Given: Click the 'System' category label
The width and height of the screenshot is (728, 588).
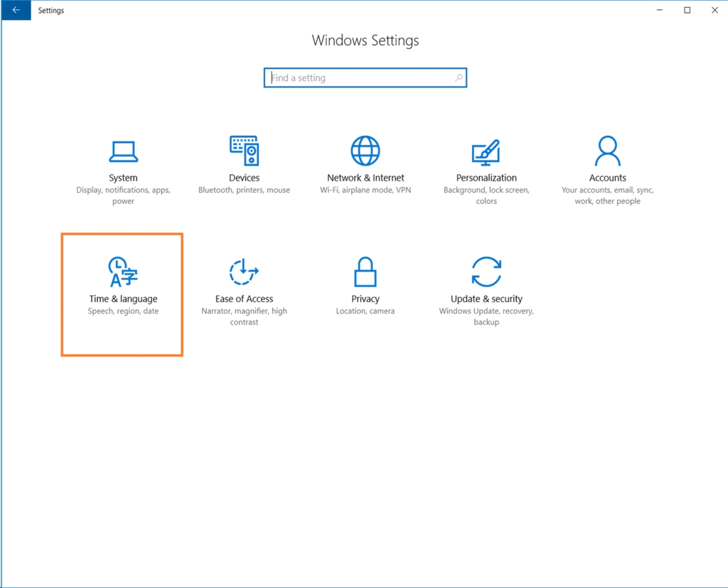Looking at the screenshot, I should point(123,178).
